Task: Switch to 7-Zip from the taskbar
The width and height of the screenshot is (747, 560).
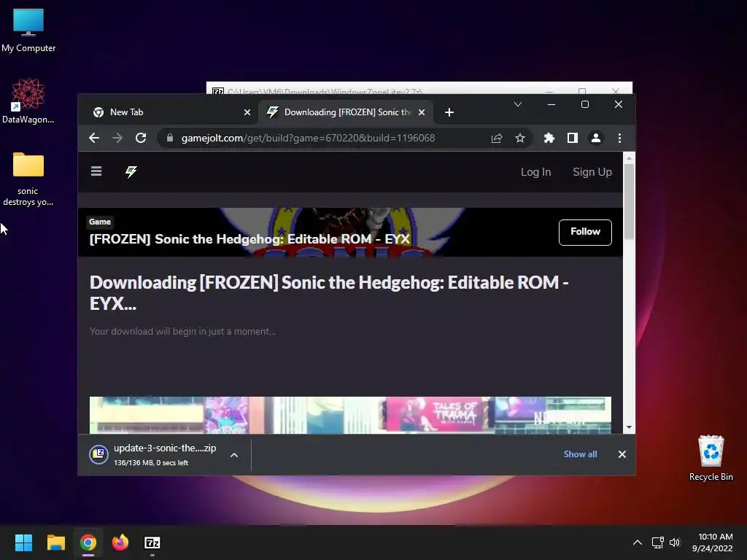Action: 152,542
